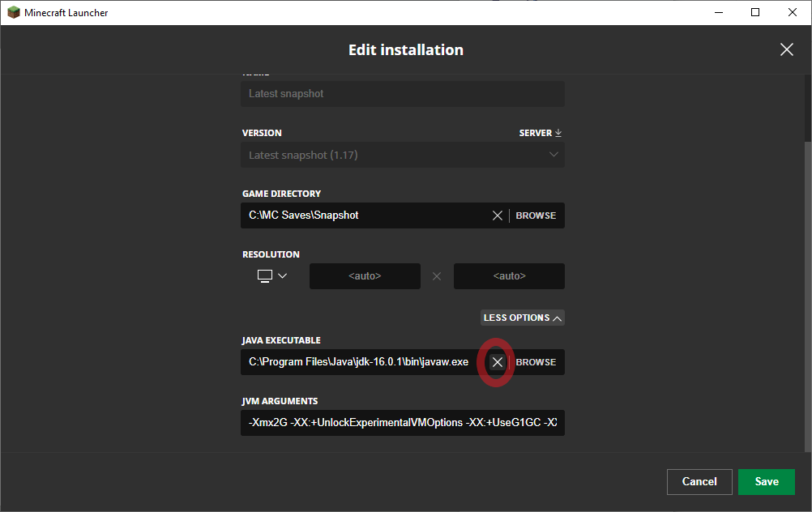
Task: Download the server via SERVER link
Action: [x=541, y=133]
